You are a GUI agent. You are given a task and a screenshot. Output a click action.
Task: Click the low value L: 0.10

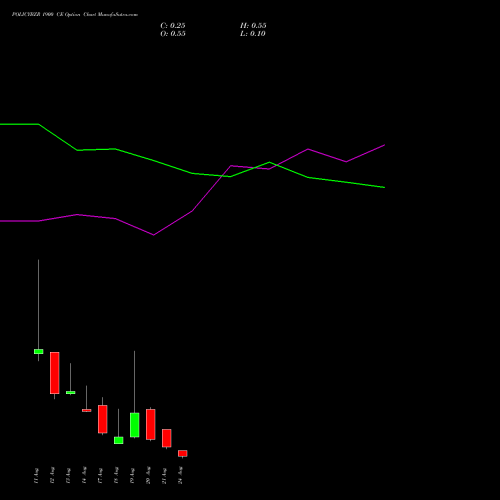253,34
